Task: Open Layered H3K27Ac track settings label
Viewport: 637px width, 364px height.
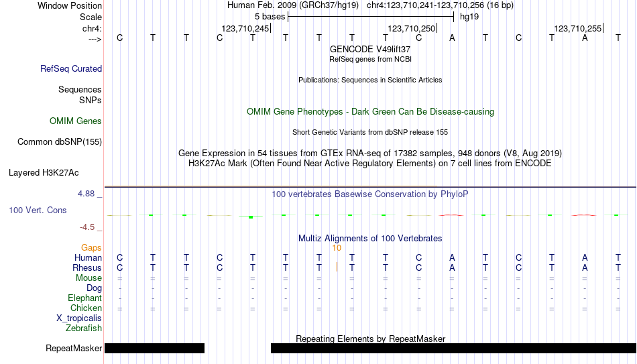Action: click(44, 173)
